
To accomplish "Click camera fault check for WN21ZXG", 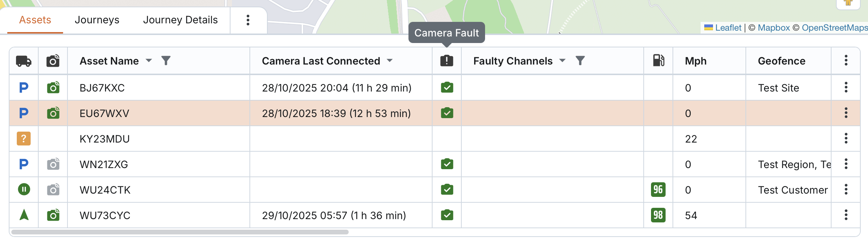I will tap(447, 164).
